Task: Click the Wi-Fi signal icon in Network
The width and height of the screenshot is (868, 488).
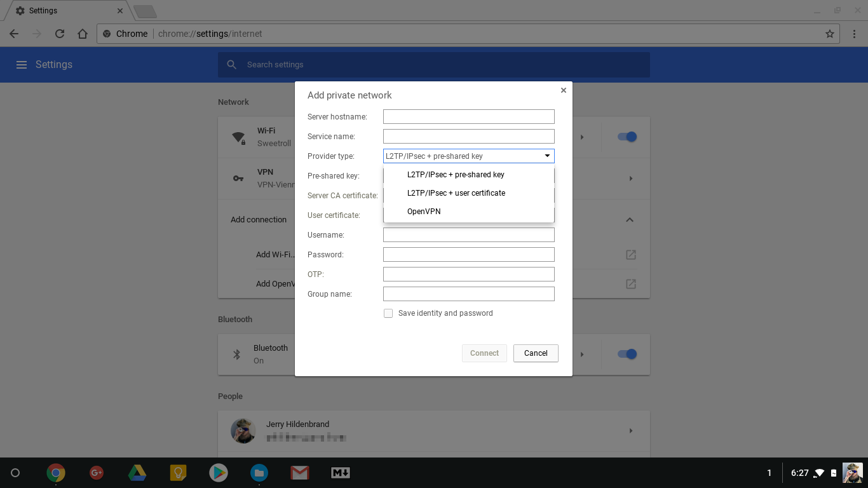Action: tap(238, 137)
